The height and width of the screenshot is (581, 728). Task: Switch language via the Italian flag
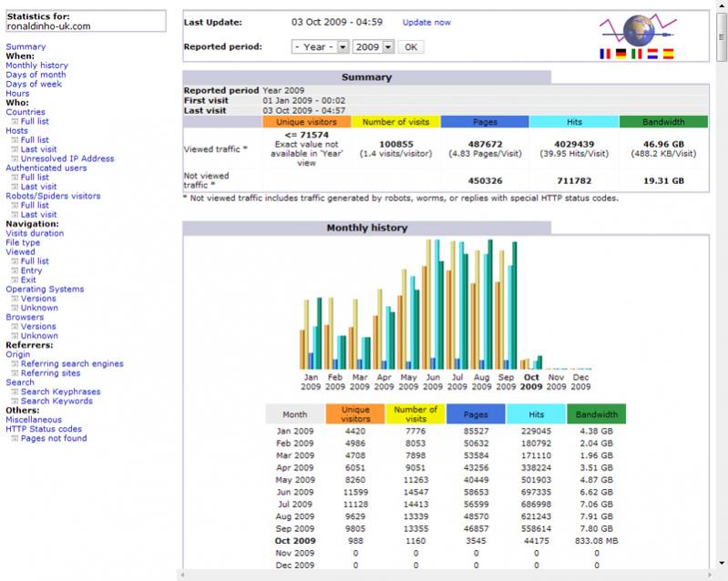pyautogui.click(x=637, y=55)
